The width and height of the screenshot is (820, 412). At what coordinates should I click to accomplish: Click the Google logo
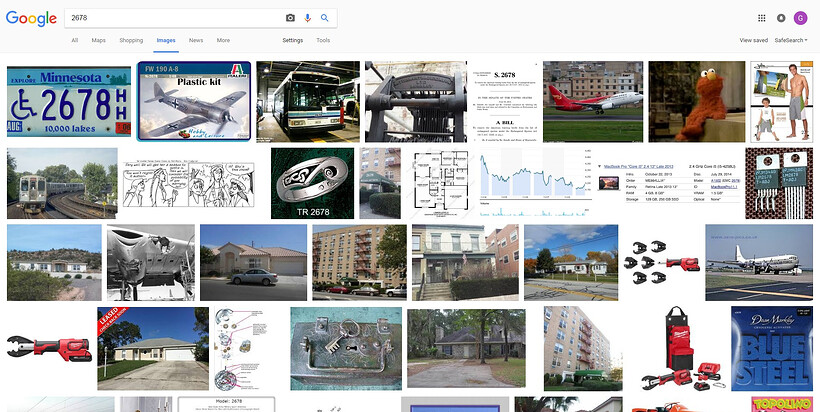(31, 18)
